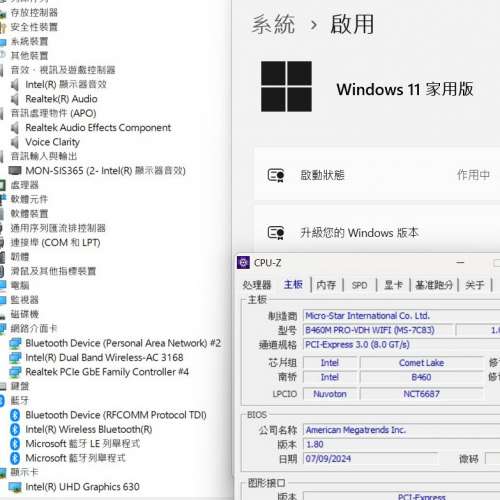Image resolution: width=500 pixels, height=500 pixels.
Task: Click the Microsoft 藍牙 LE 列舉程式 icon
Action: pos(15,444)
